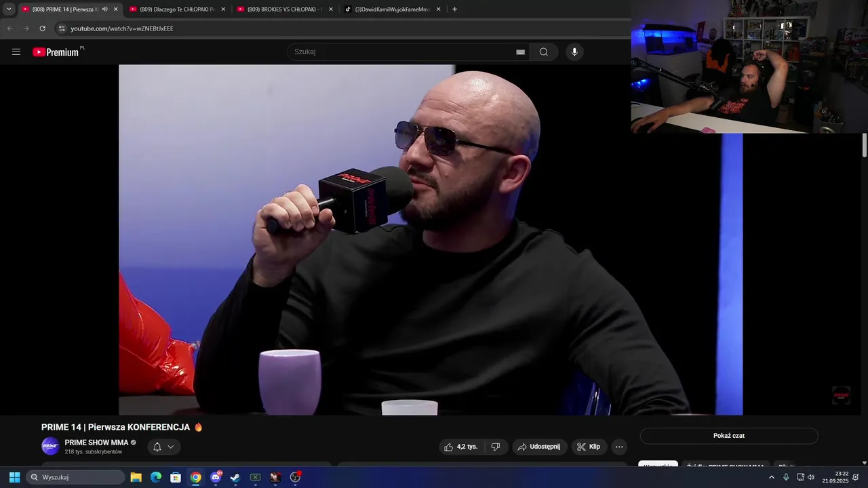Open the Windows Start menu
Viewport: 868px width, 488px height.
pos(14,477)
